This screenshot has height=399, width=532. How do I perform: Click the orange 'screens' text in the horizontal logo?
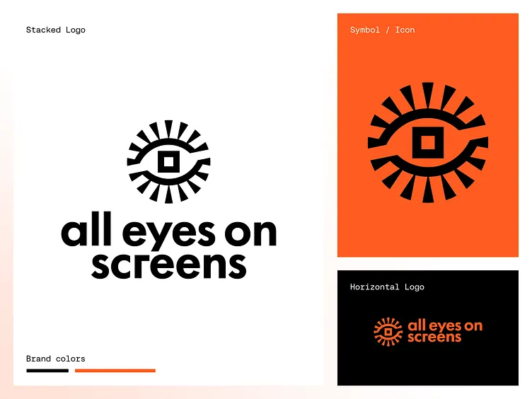click(x=434, y=337)
